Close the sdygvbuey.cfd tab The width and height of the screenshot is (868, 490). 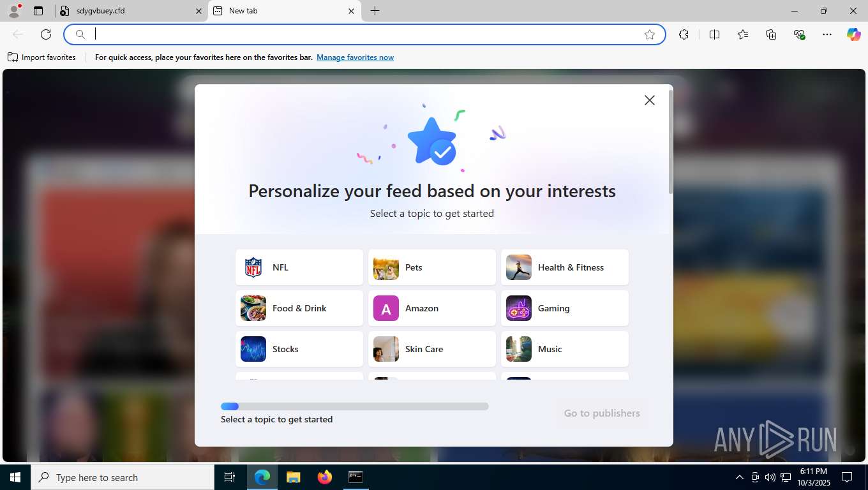click(x=198, y=11)
